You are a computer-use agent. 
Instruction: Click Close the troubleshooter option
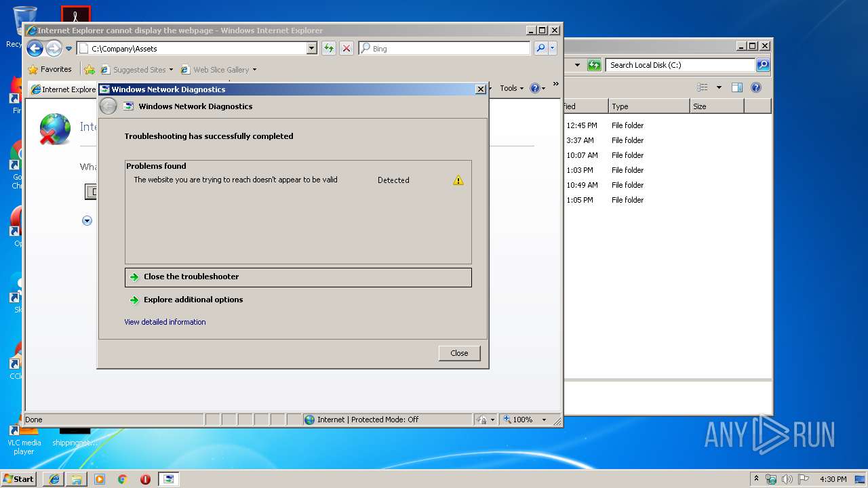click(x=298, y=277)
